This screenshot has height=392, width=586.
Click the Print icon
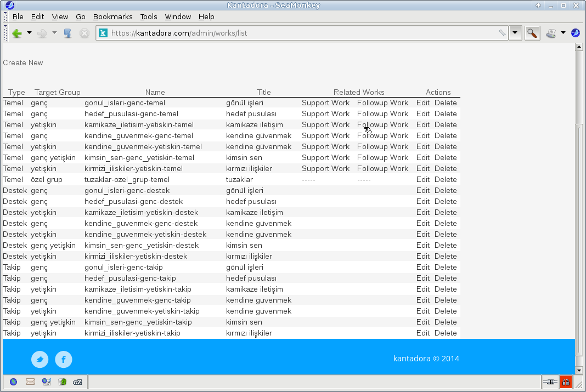click(551, 33)
